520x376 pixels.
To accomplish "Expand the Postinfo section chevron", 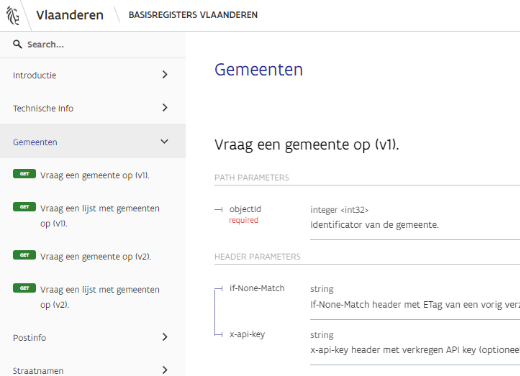I will click(165, 337).
